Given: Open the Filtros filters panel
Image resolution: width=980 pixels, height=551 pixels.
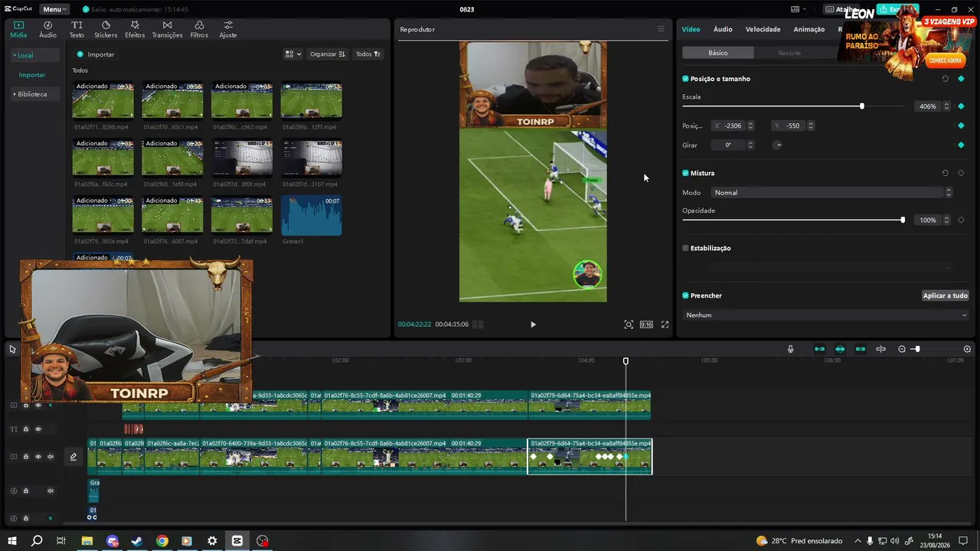Looking at the screenshot, I should tap(199, 29).
